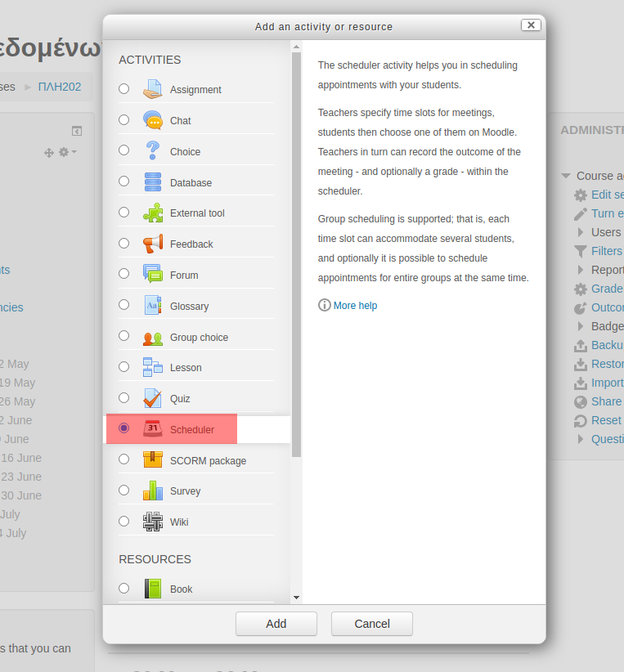The image size is (624, 672).
Task: Expand the Users section in administration
Action: (x=581, y=232)
